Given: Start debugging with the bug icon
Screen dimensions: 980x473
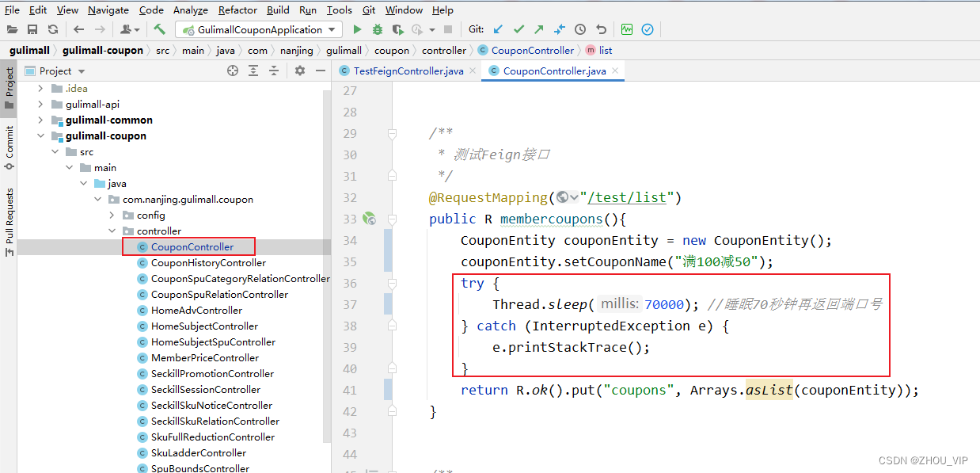Looking at the screenshot, I should click(378, 29).
